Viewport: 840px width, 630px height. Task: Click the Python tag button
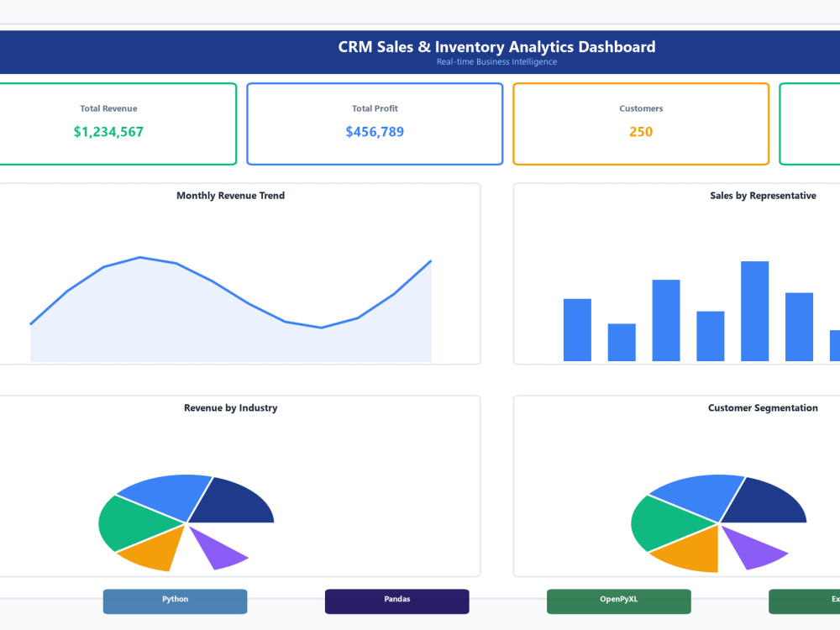pos(176,601)
